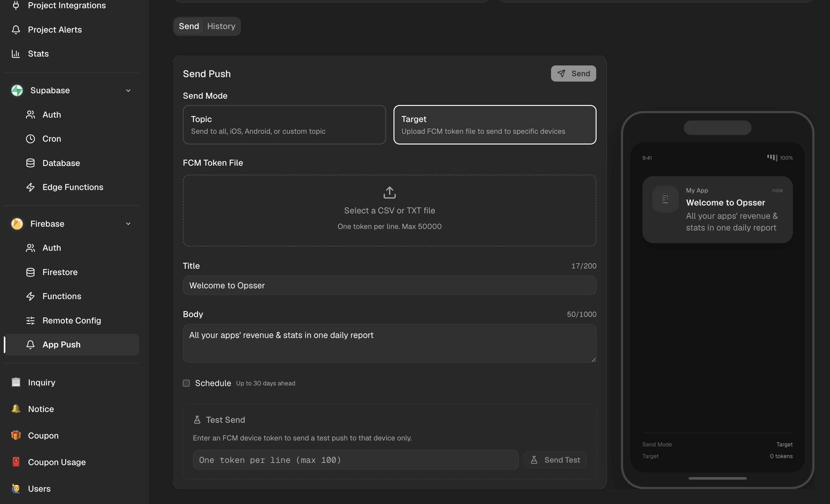Enable the Schedule checkbox
The height and width of the screenshot is (504, 830).
click(186, 383)
